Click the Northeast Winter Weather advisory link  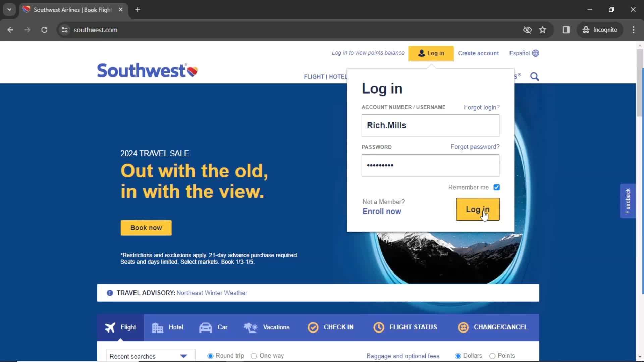point(212,293)
